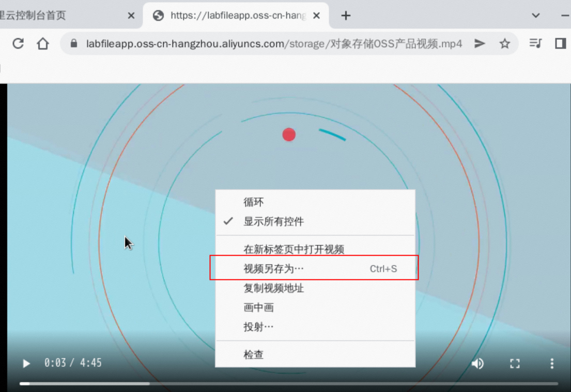Play the video
This screenshot has width=571, height=392.
pos(26,363)
